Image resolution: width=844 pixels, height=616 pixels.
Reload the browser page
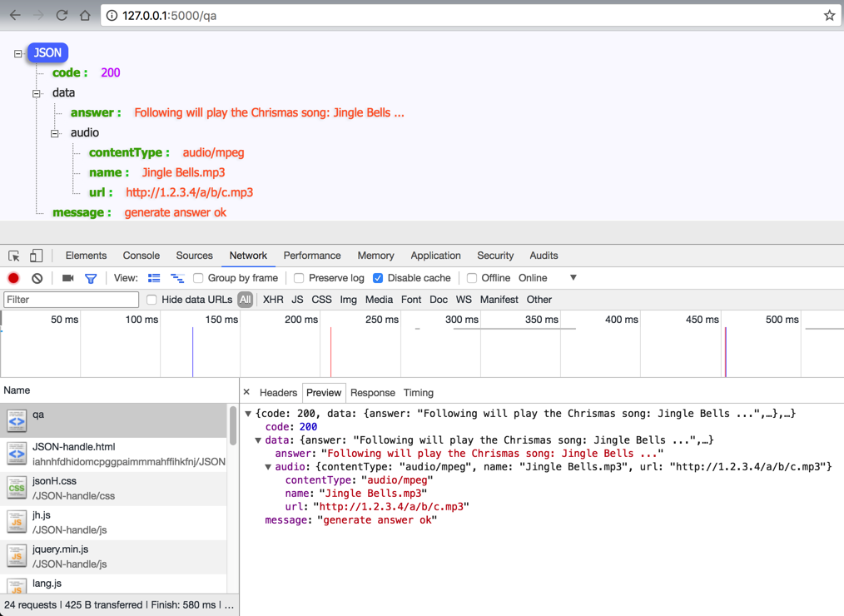tap(62, 15)
